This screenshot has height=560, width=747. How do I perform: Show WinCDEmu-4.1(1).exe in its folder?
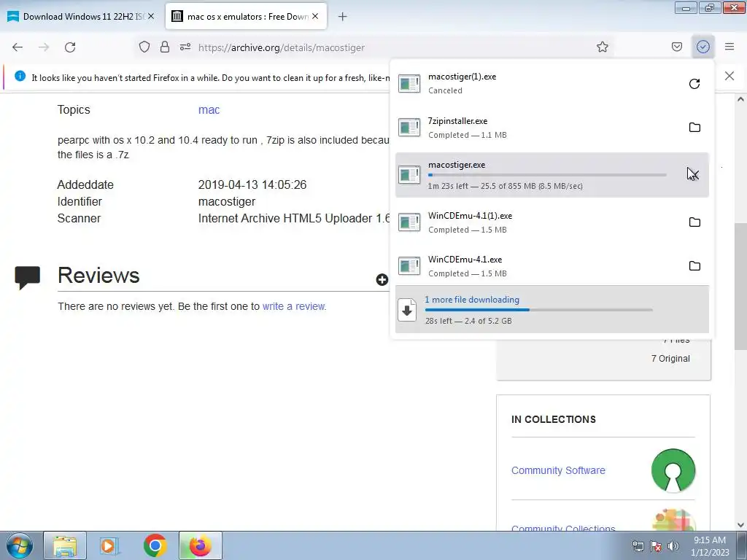tap(694, 222)
